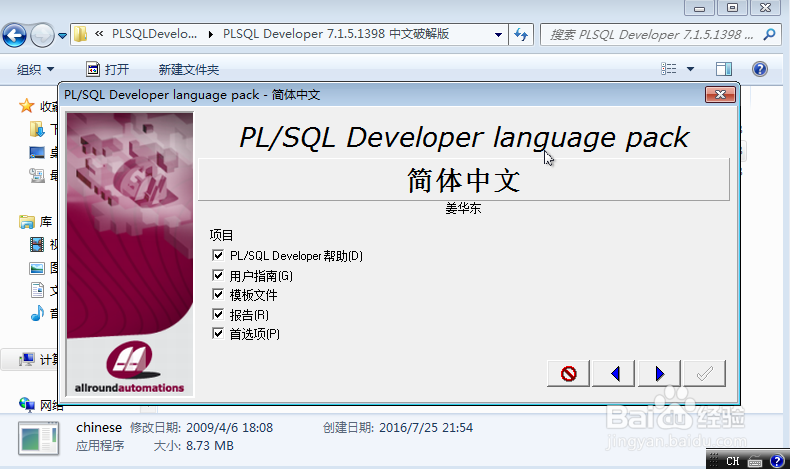Click the folder icon in address bar

coord(81,34)
